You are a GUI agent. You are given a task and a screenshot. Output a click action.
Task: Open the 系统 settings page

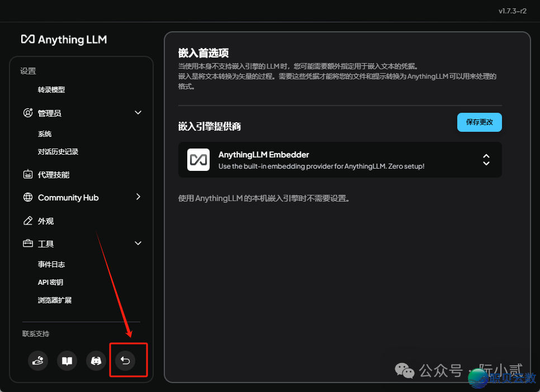(x=44, y=133)
